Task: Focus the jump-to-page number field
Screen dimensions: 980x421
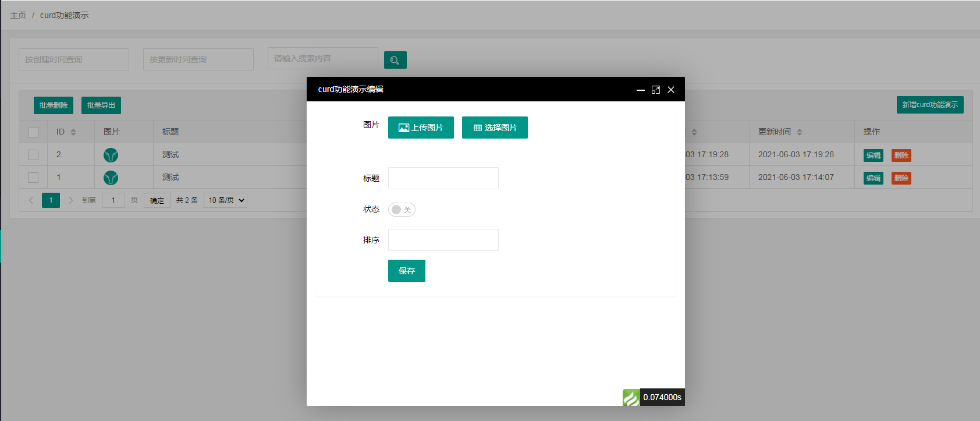Action: [113, 200]
